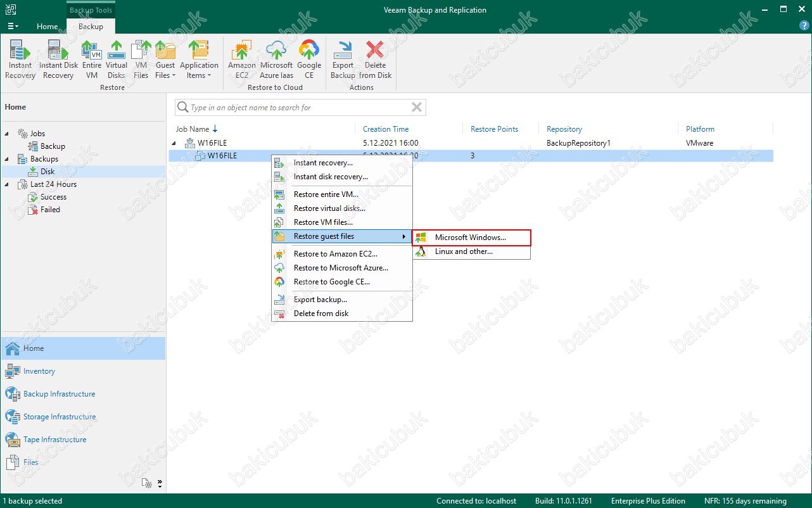
Task: Click the app icon in title bar
Action: pos(10,10)
